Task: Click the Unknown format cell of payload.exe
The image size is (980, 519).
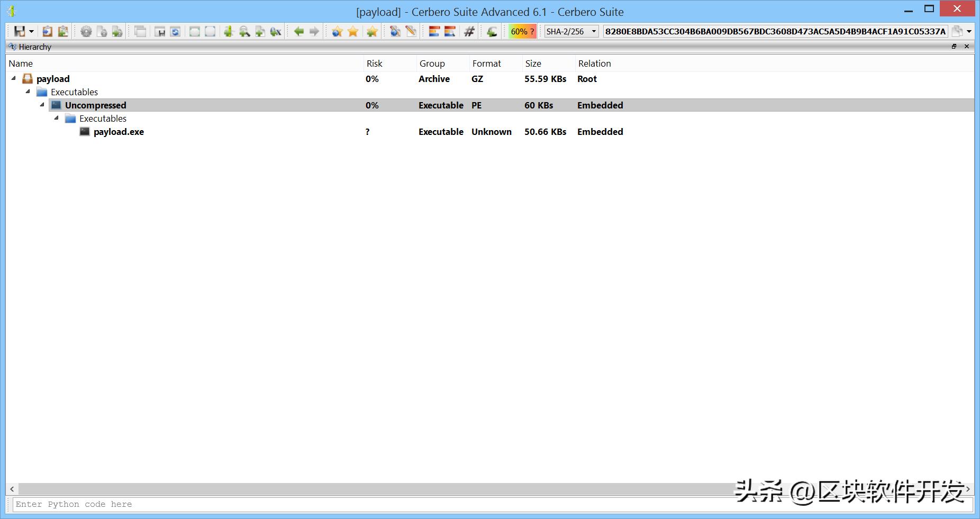Action: pos(492,132)
